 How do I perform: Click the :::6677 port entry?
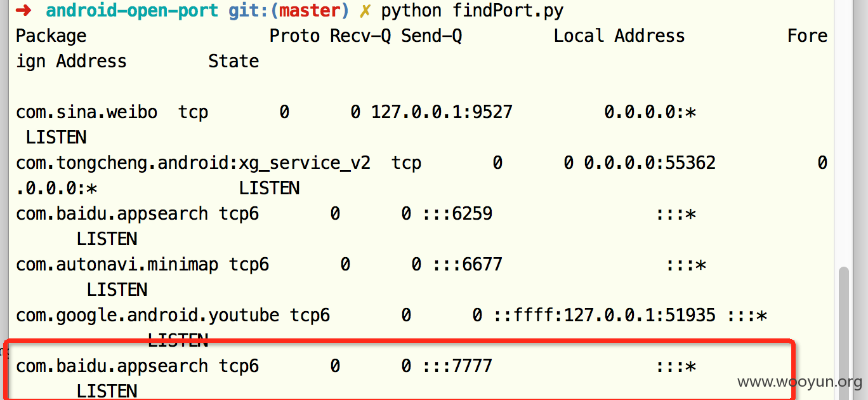pyautogui.click(x=467, y=265)
